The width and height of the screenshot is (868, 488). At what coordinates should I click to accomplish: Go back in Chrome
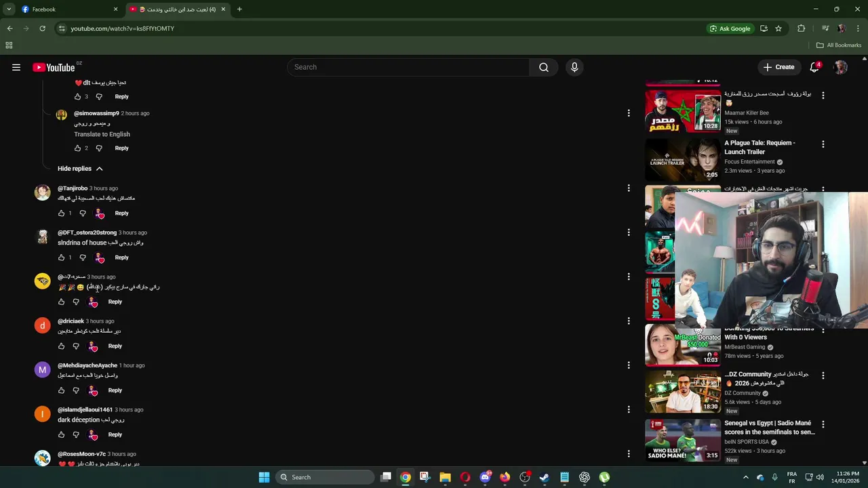pos(9,28)
